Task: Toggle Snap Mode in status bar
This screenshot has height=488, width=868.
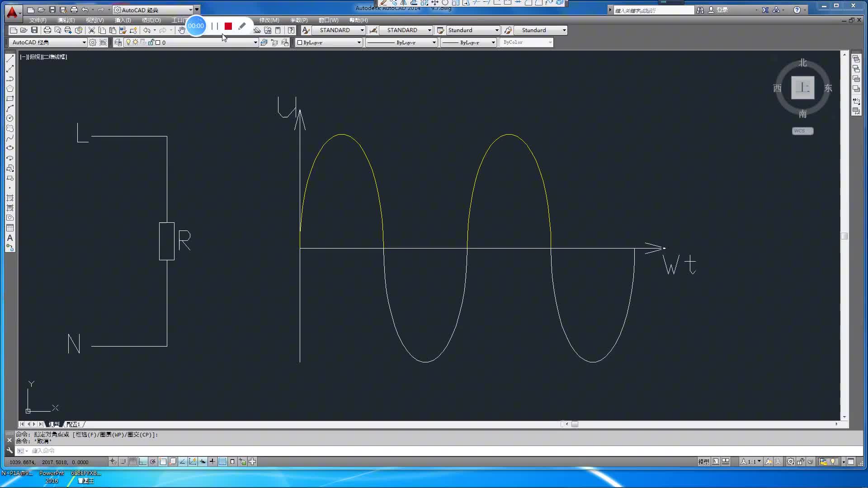Action: click(x=123, y=462)
